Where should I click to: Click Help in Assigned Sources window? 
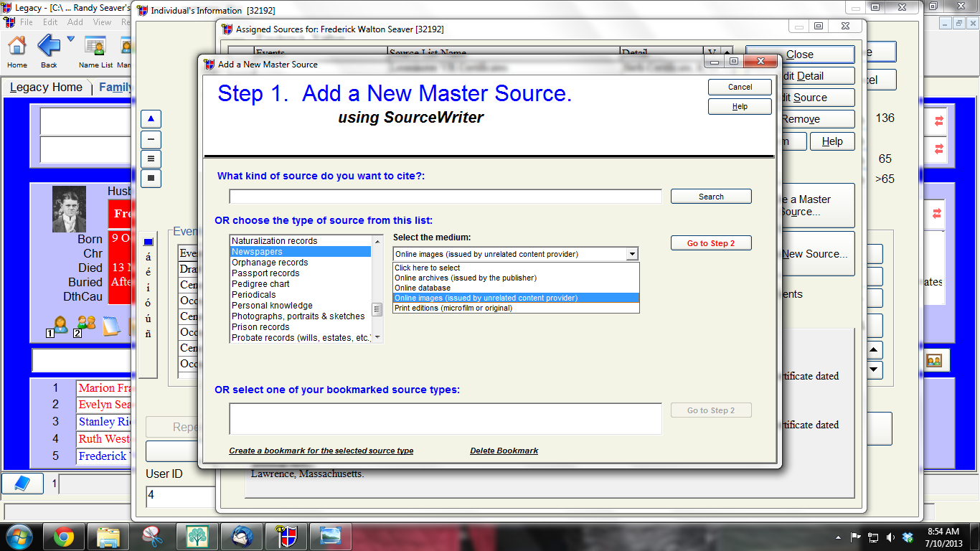[x=832, y=141]
